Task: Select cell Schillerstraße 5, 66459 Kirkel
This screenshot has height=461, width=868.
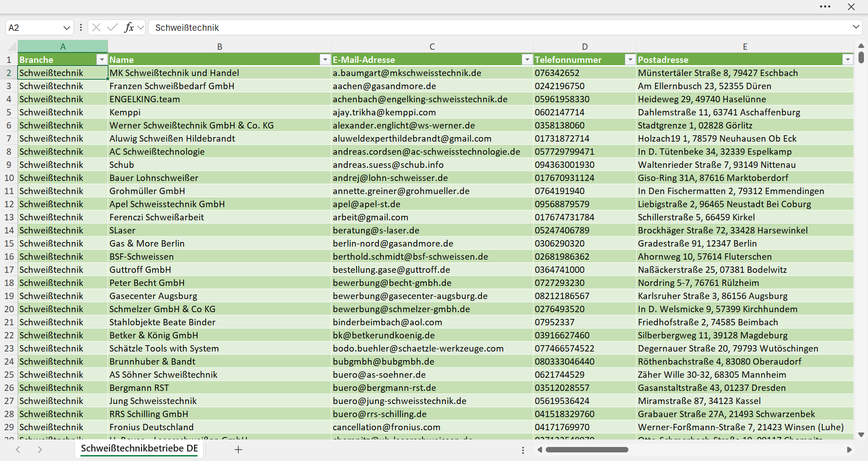Action: 745,217
